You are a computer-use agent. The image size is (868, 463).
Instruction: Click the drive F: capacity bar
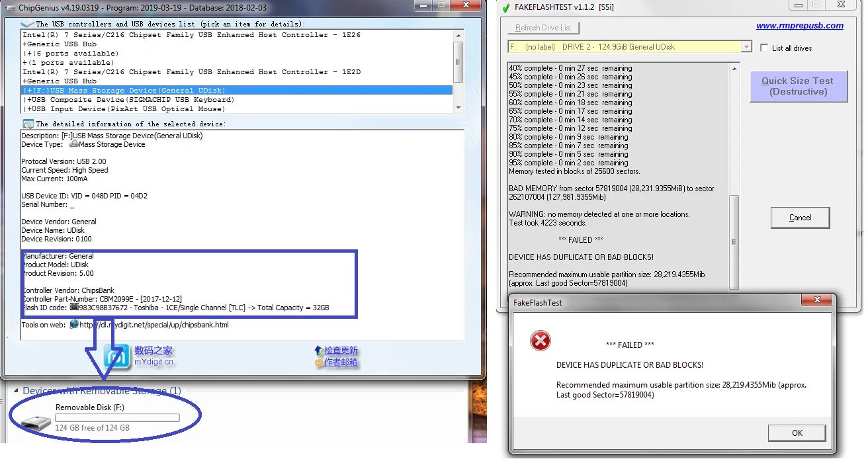117,418
